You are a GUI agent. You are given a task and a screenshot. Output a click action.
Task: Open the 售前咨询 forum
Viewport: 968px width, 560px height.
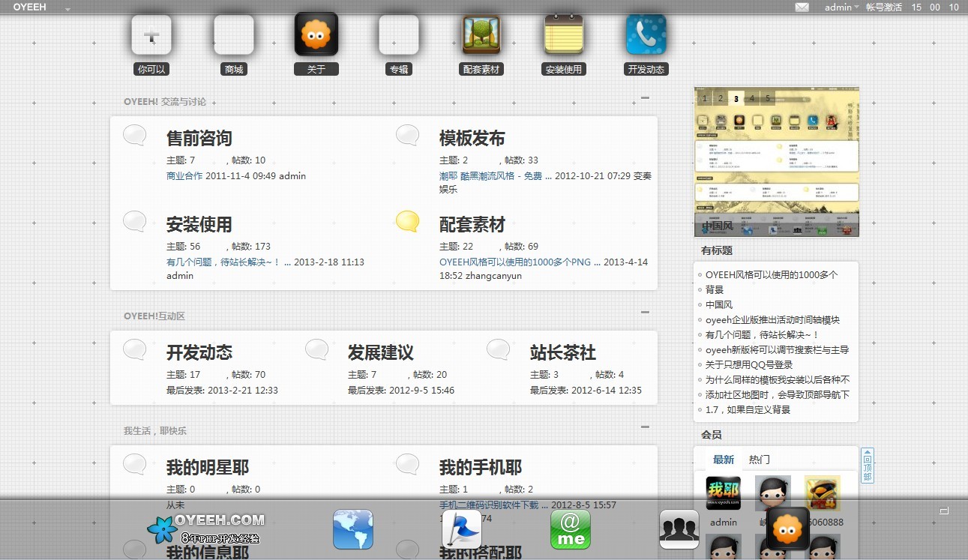199,139
